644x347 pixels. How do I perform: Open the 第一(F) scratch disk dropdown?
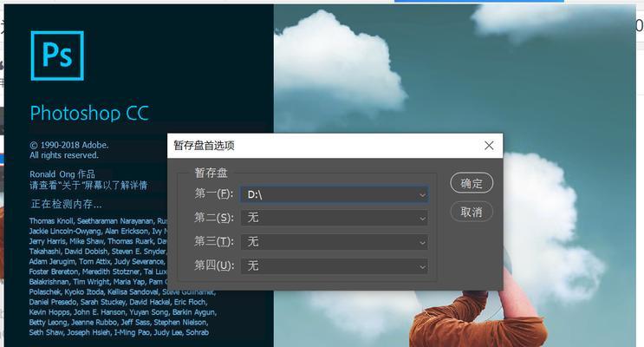(x=335, y=194)
